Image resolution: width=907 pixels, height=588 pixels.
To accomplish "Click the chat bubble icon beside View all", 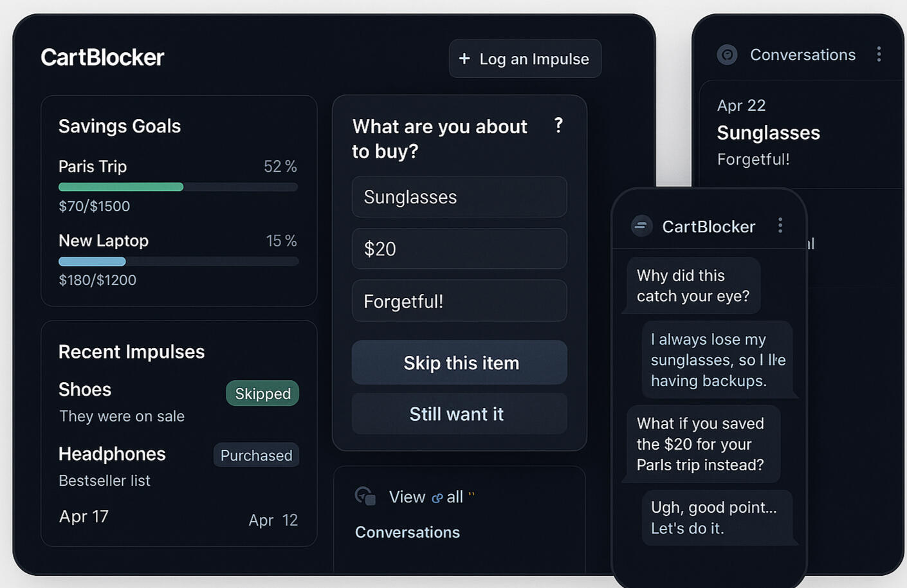I will point(365,496).
